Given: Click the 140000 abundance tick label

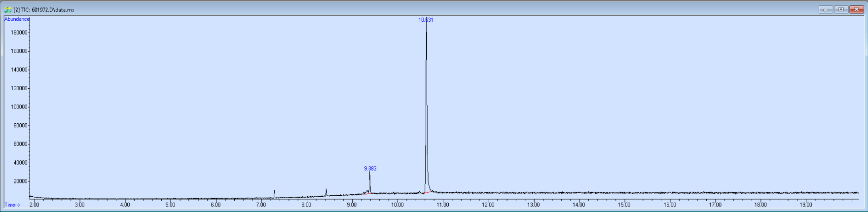Looking at the screenshot, I should (19, 70).
